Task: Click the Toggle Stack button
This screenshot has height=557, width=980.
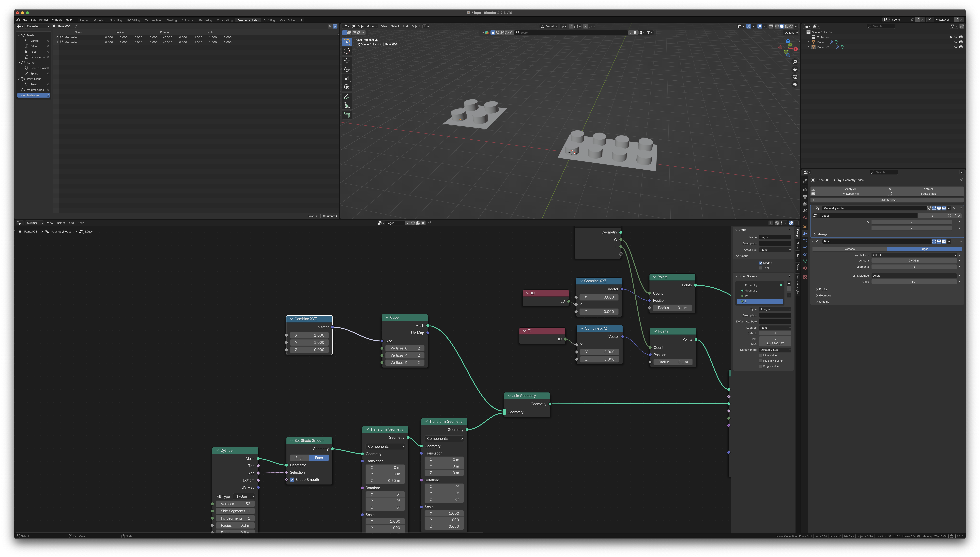Action: [x=925, y=194]
